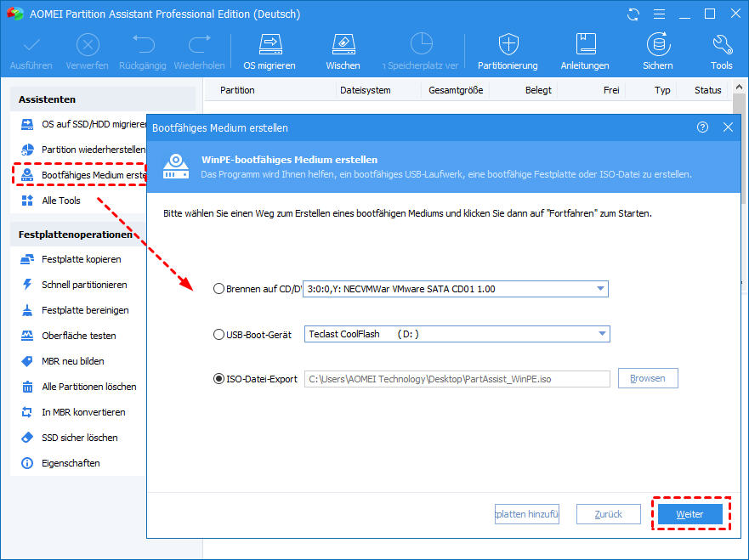
Task: Click the Festplatten hinzufügen button
Action: tap(527, 514)
